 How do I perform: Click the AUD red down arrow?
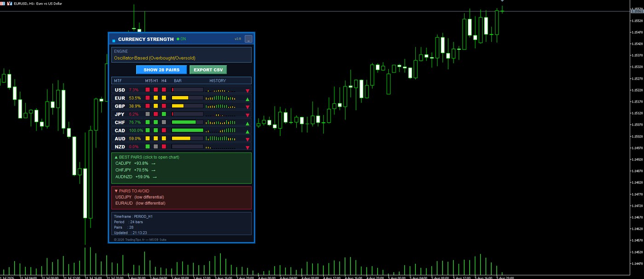click(x=247, y=139)
